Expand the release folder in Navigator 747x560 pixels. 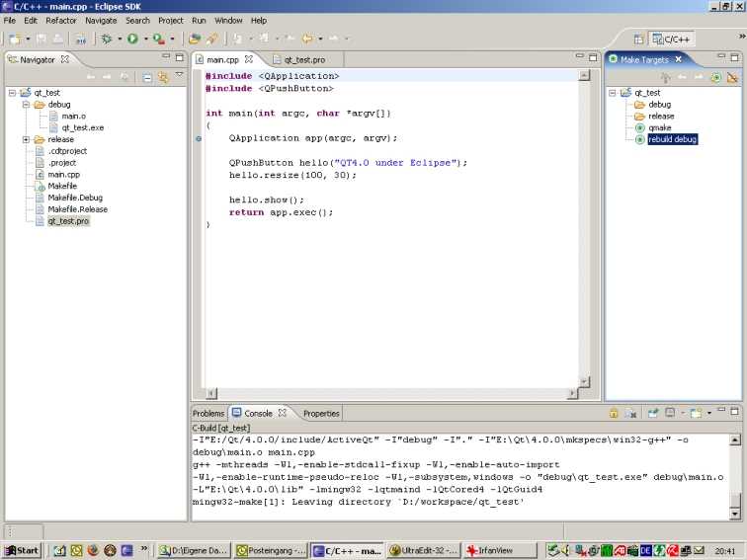27,139
